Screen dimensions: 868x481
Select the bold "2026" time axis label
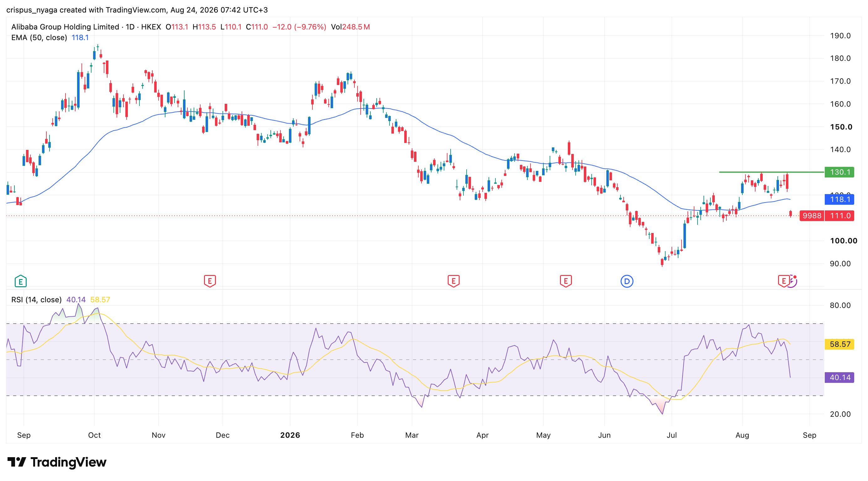click(x=290, y=435)
